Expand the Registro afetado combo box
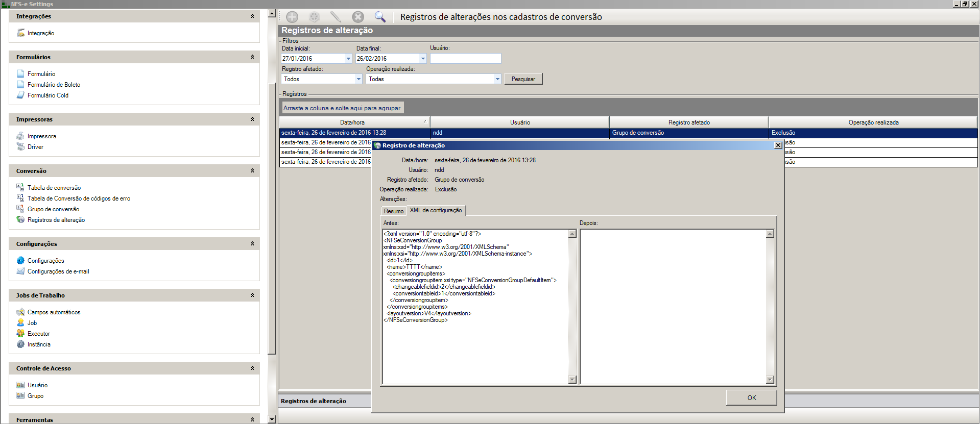 358,79
